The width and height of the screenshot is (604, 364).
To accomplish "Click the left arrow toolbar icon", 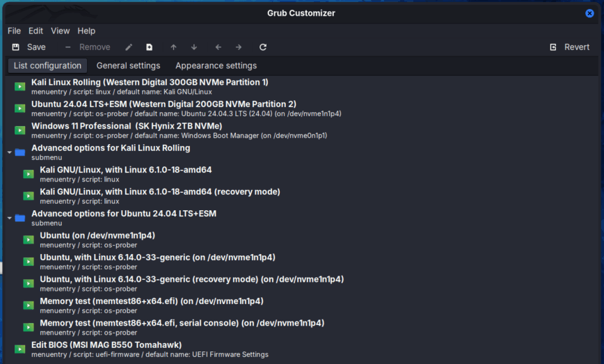I will (218, 47).
